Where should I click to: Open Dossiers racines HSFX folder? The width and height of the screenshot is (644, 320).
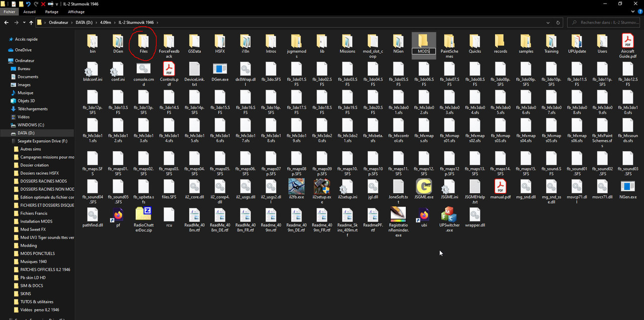pyautogui.click(x=40, y=173)
